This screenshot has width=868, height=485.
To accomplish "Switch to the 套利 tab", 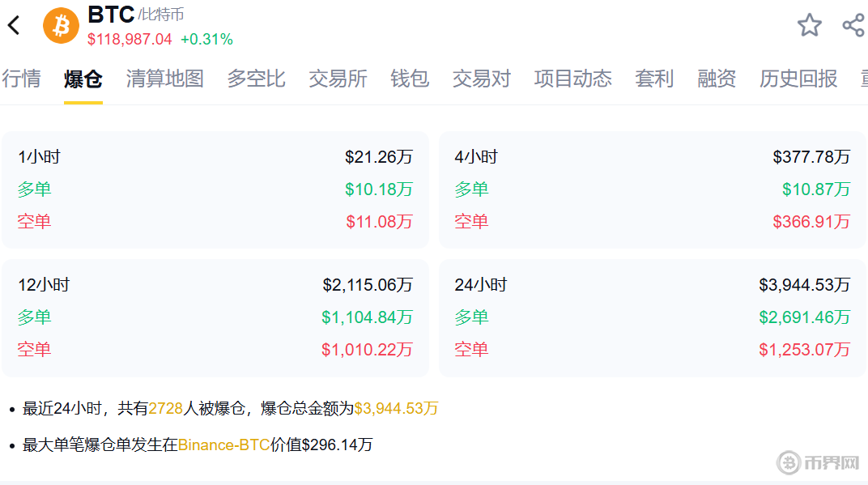I will (654, 79).
